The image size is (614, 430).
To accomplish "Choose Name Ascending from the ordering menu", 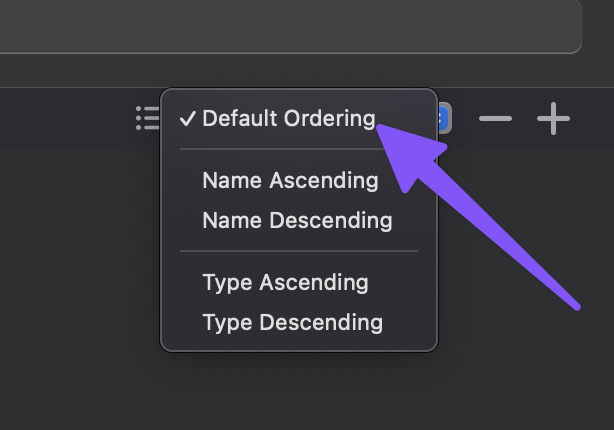I will tap(290, 181).
